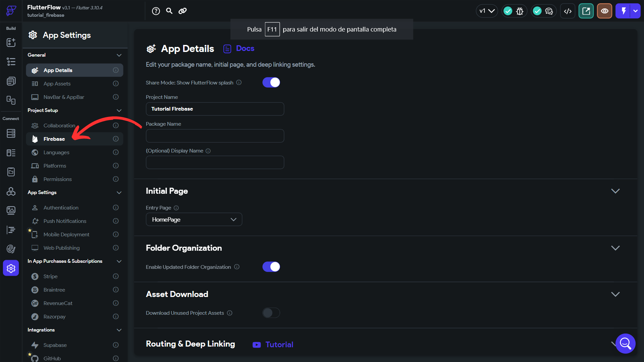The width and height of the screenshot is (644, 362).
Task: Click the FlutterFlow logo icon
Action: (x=10, y=11)
